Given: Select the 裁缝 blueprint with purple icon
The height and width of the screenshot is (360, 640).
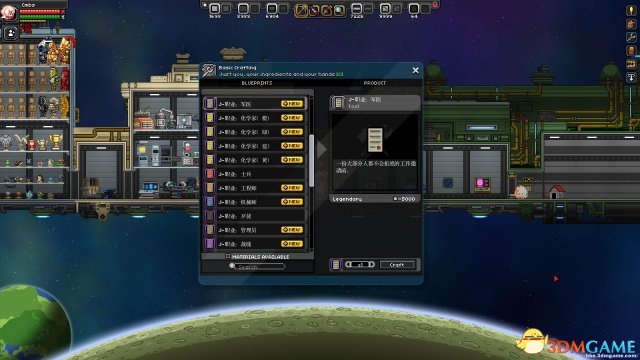Looking at the screenshot, I should point(255,244).
